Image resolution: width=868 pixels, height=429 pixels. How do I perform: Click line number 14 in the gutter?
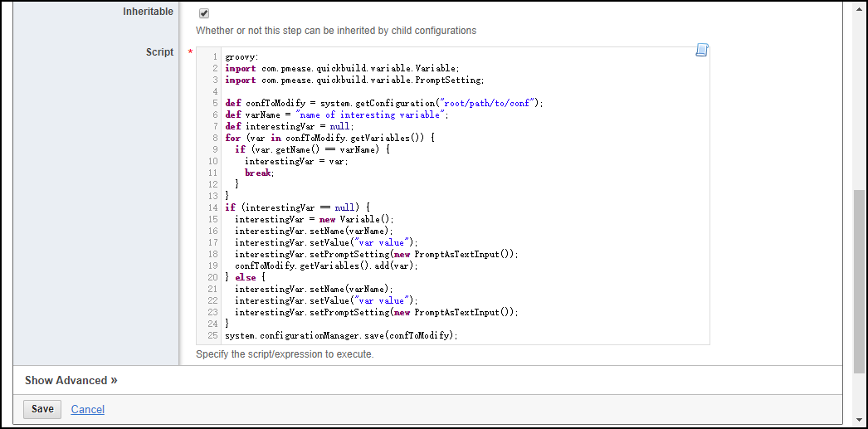pos(212,207)
